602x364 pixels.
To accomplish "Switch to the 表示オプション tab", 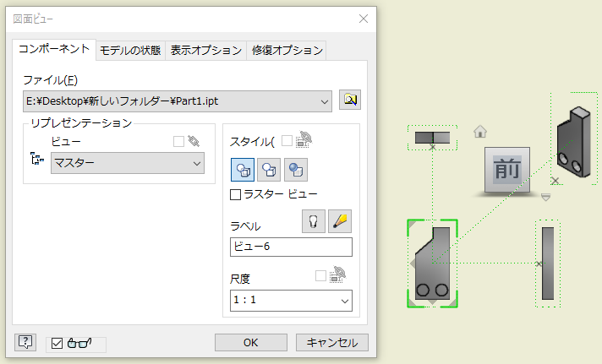I will point(206,51).
